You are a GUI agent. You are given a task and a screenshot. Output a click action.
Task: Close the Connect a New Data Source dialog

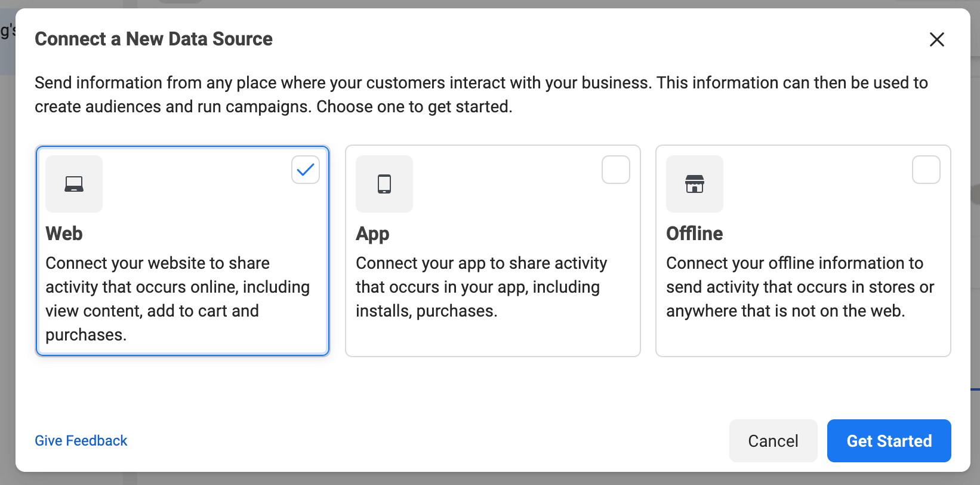937,39
